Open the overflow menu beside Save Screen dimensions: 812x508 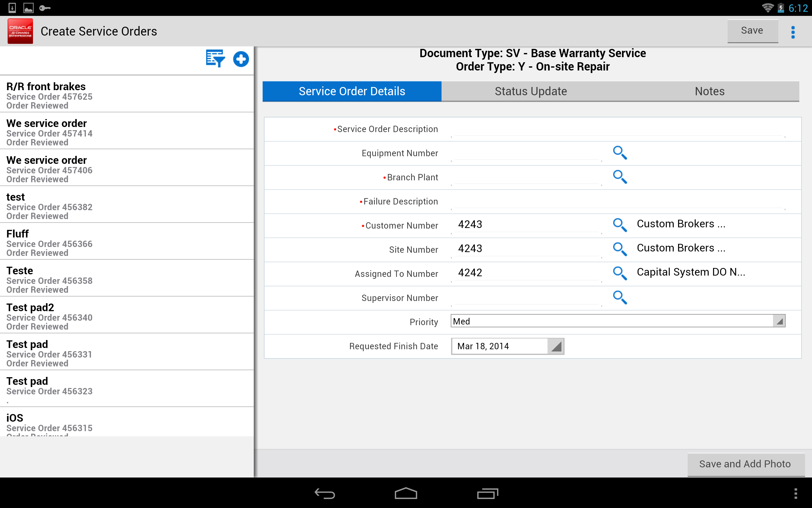click(x=793, y=32)
